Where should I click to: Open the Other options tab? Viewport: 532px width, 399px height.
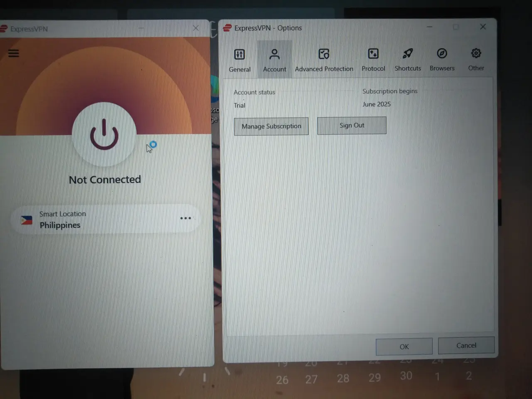[476, 59]
